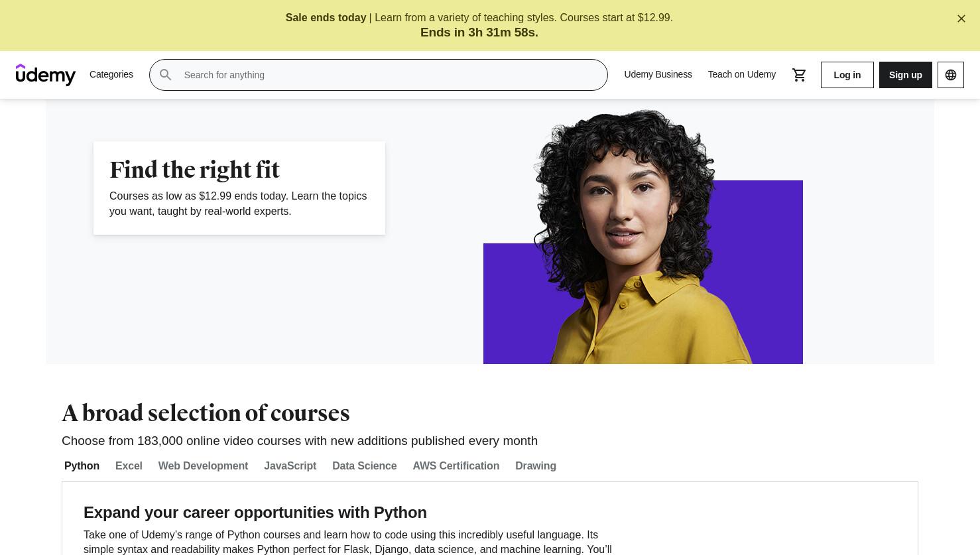Viewport: 980px width, 555px height.
Task: Select the JavaScript tab
Action: tap(290, 465)
